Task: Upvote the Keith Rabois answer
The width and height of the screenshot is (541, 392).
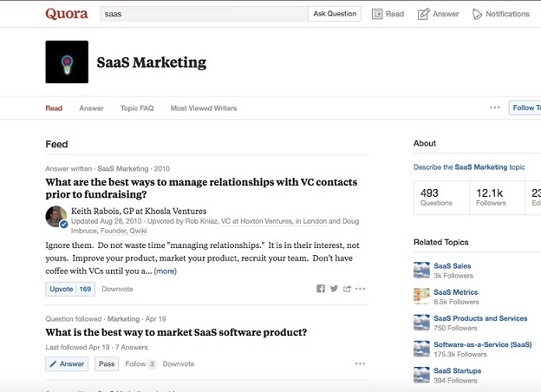Action: (x=70, y=289)
